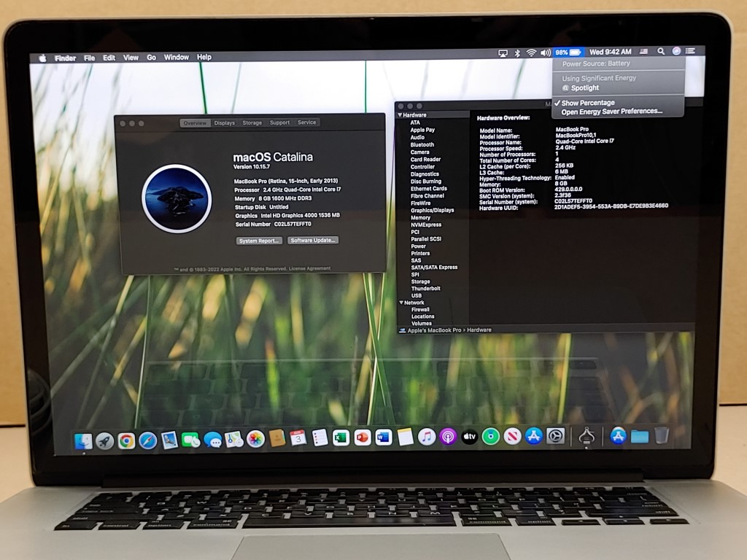This screenshot has width=747, height=560.
Task: Open Finder from the Dock
Action: coord(83,441)
